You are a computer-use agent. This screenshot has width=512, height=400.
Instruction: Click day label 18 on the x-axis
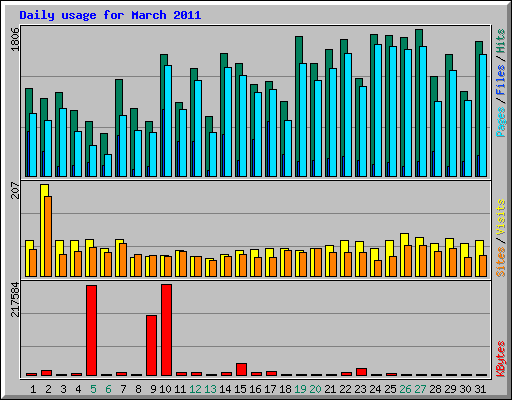coord(285,389)
